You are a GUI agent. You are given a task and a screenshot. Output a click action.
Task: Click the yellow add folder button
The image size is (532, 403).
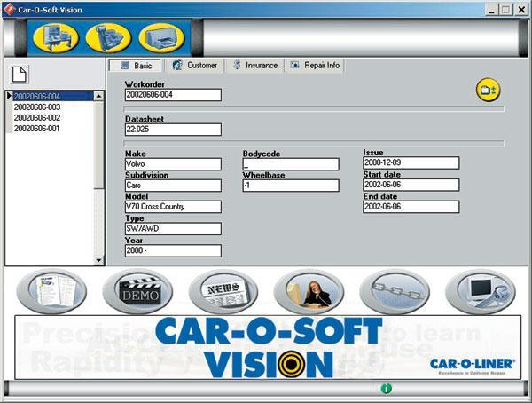coord(488,90)
